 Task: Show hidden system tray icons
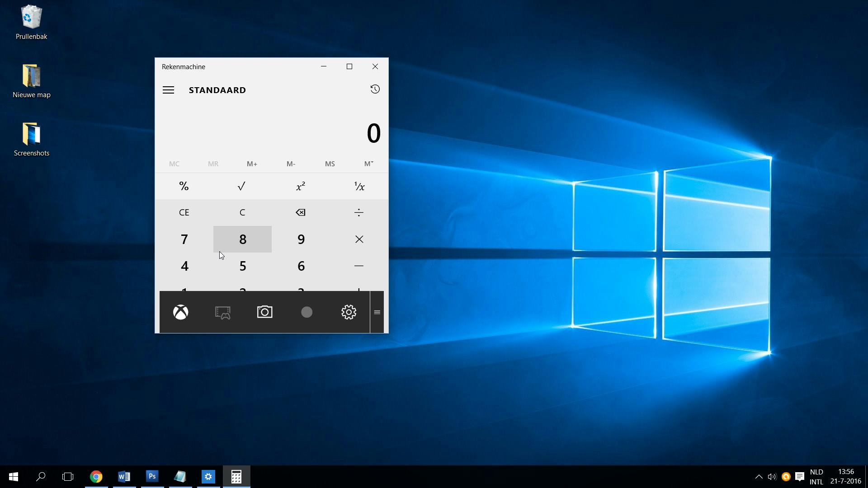[759, 477]
